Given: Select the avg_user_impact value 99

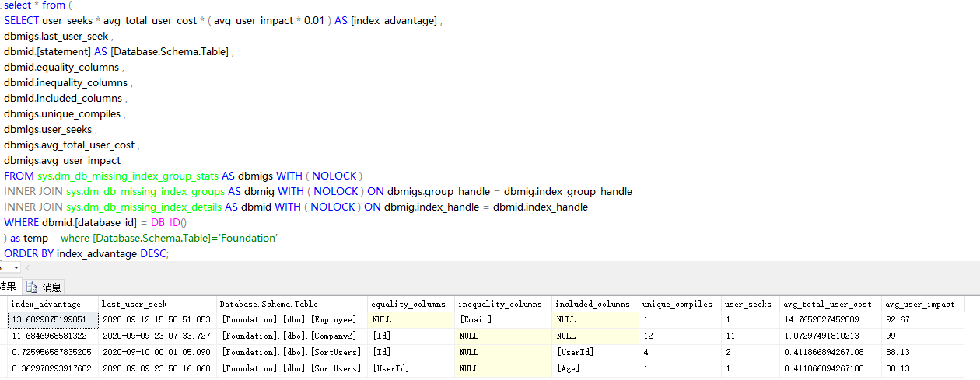Looking at the screenshot, I should click(923, 336).
